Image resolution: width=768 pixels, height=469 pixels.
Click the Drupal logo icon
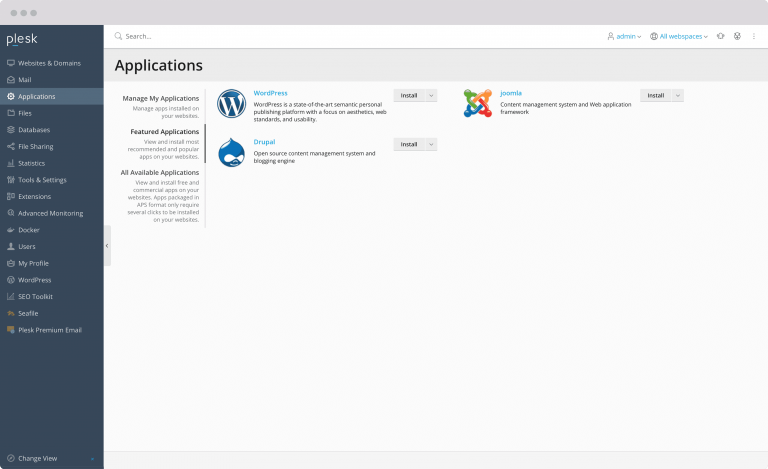(x=231, y=152)
